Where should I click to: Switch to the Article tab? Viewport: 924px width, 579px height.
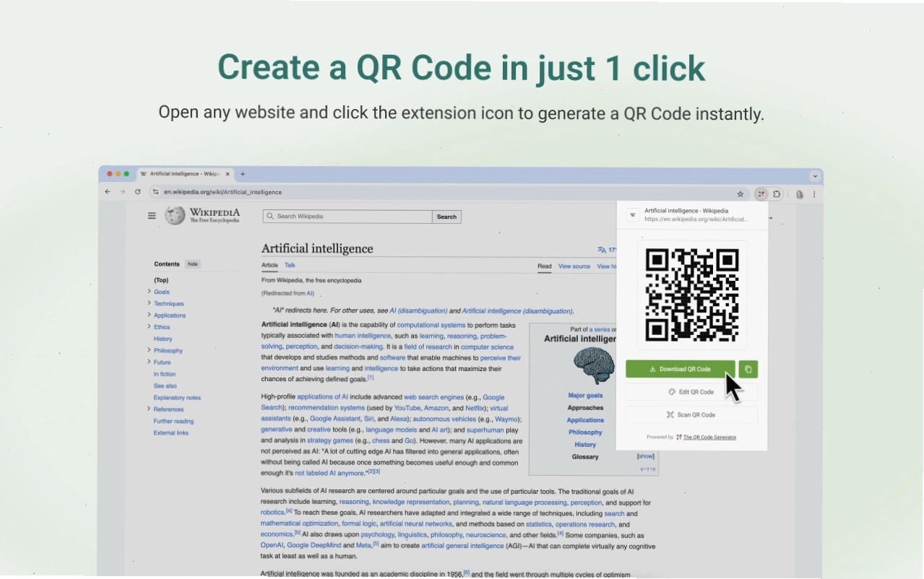pyautogui.click(x=269, y=265)
